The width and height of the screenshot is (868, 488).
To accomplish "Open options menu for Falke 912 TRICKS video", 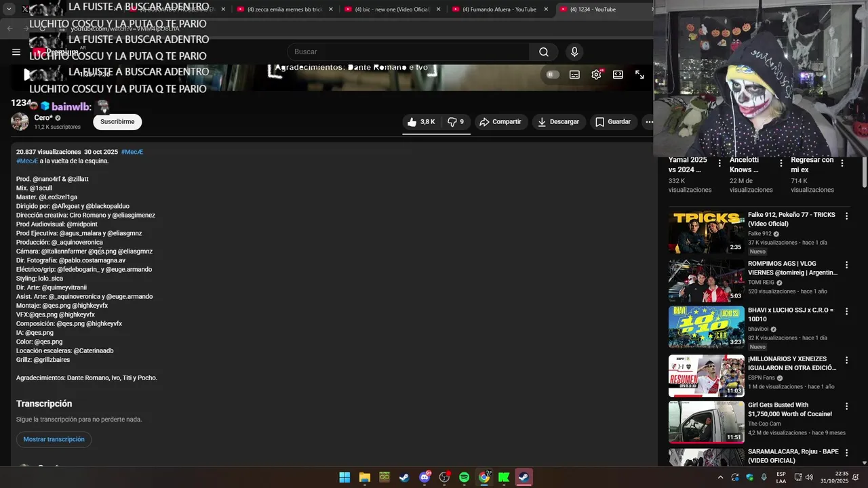I will click(x=846, y=216).
